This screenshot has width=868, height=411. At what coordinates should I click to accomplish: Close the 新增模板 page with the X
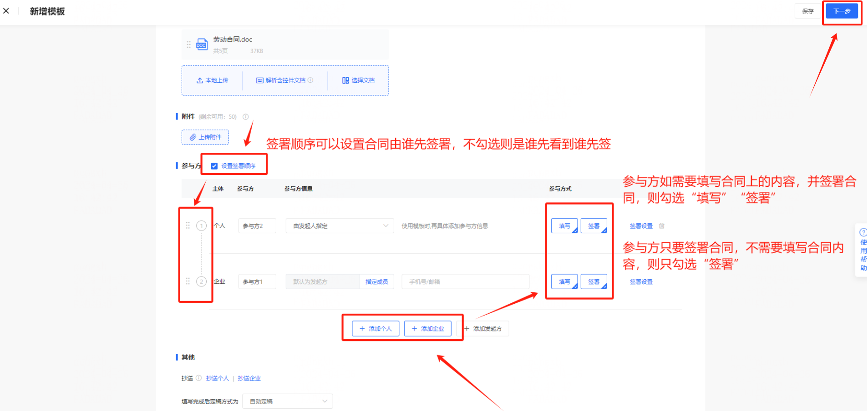(6, 11)
